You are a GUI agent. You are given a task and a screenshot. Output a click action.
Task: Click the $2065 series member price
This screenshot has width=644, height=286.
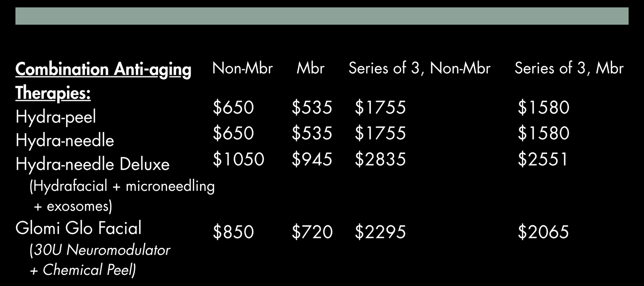click(543, 232)
